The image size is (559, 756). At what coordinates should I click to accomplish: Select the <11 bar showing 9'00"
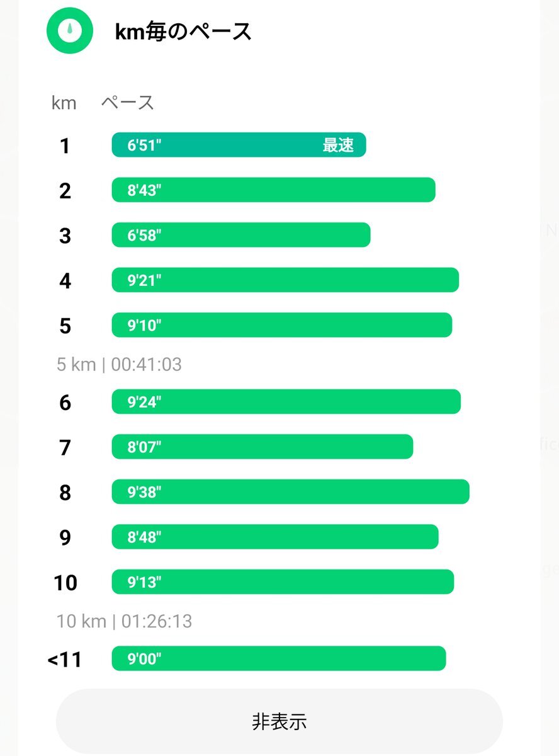tap(279, 659)
